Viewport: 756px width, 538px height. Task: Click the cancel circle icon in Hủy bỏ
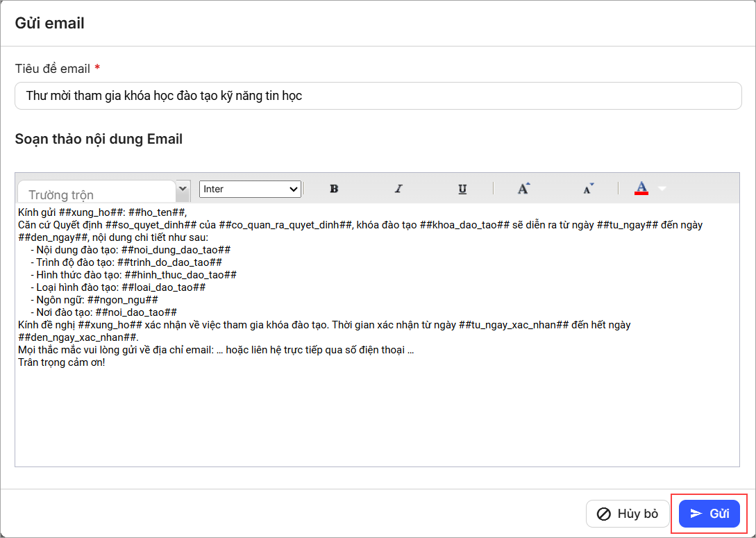604,514
